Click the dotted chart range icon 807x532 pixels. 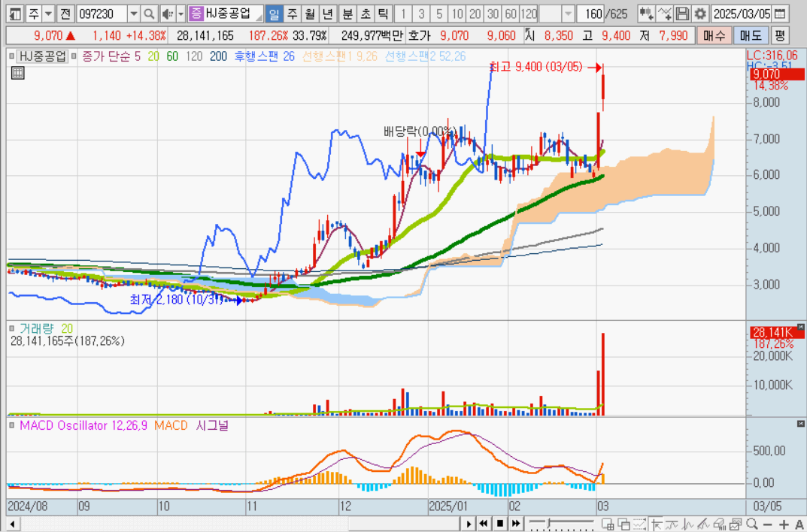coord(640,524)
